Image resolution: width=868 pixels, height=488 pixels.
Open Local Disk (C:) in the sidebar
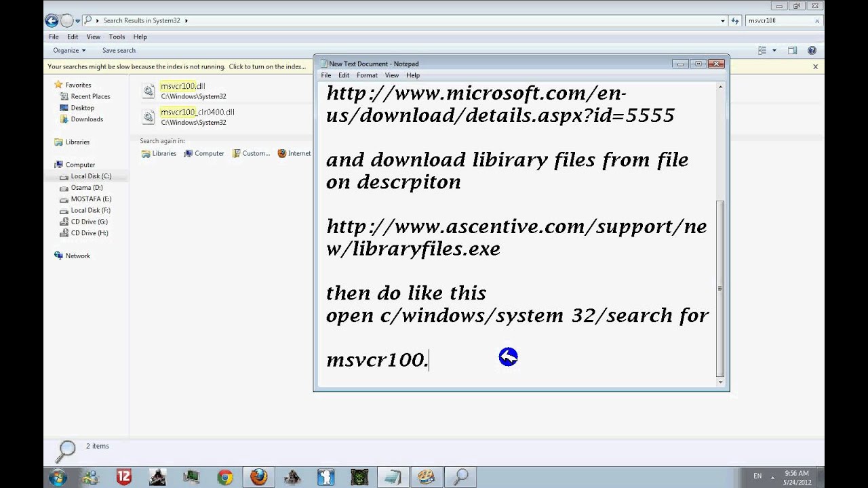tap(91, 176)
